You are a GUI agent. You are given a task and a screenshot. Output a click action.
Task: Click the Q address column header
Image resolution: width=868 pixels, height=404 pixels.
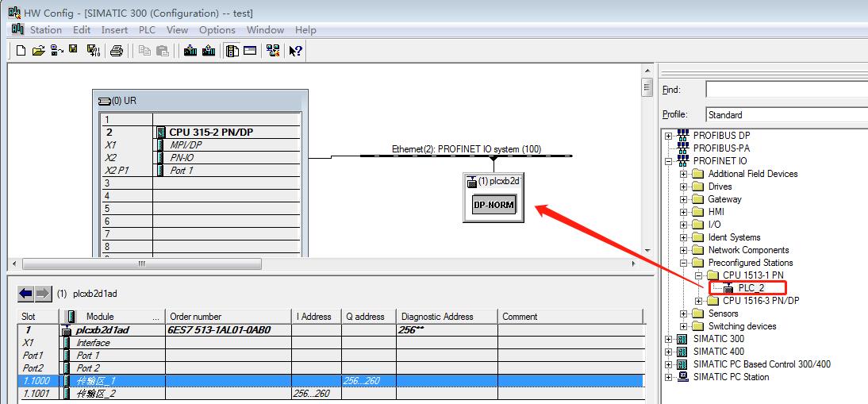[x=369, y=317]
